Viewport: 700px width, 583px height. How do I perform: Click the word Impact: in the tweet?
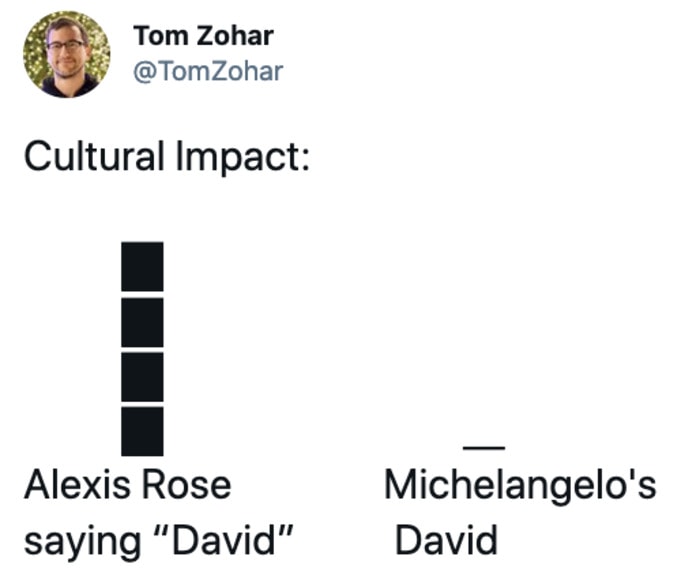(x=242, y=157)
